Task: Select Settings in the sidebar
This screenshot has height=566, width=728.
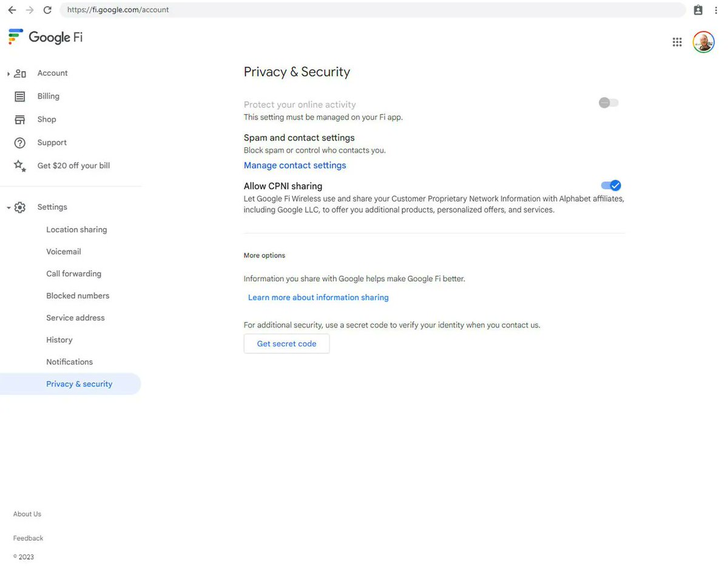Action: tap(52, 207)
